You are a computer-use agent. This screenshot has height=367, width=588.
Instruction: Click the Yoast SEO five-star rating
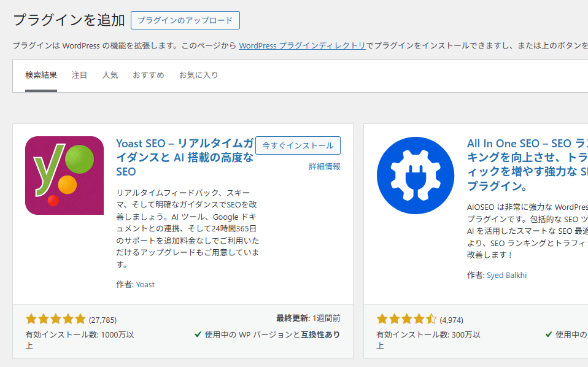[x=56, y=319]
